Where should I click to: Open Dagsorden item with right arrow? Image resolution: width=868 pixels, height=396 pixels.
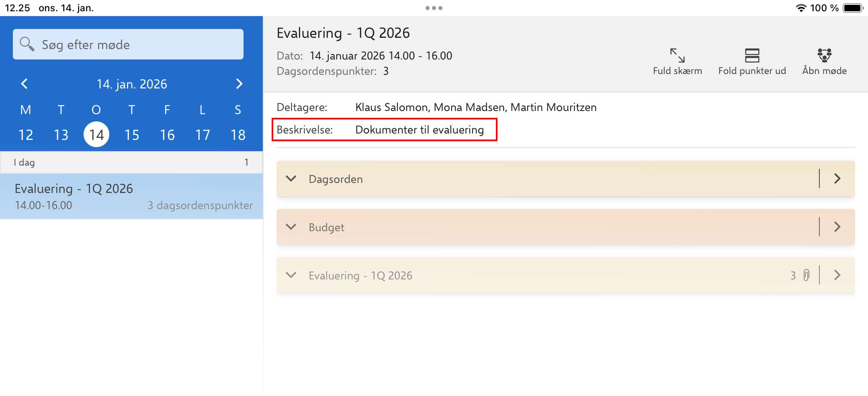pos(837,179)
